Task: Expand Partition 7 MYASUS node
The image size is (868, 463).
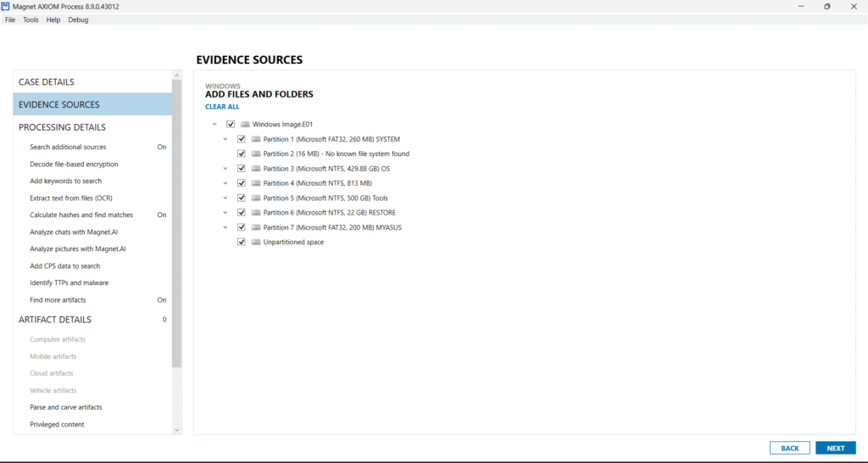Action: 225,227
